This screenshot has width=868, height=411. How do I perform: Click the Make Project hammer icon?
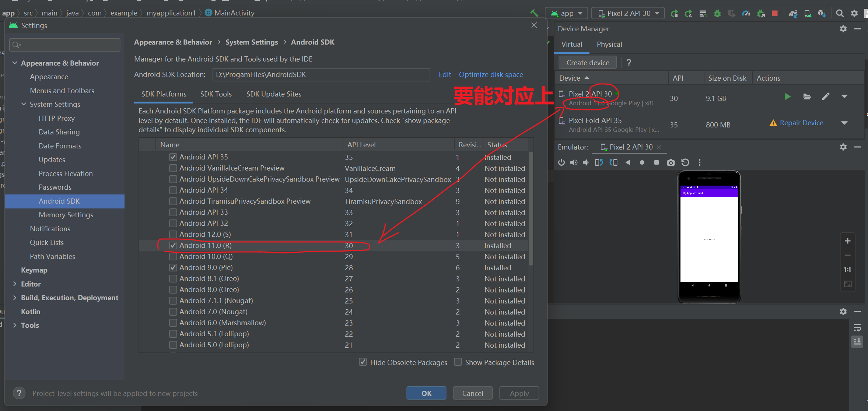[x=534, y=13]
